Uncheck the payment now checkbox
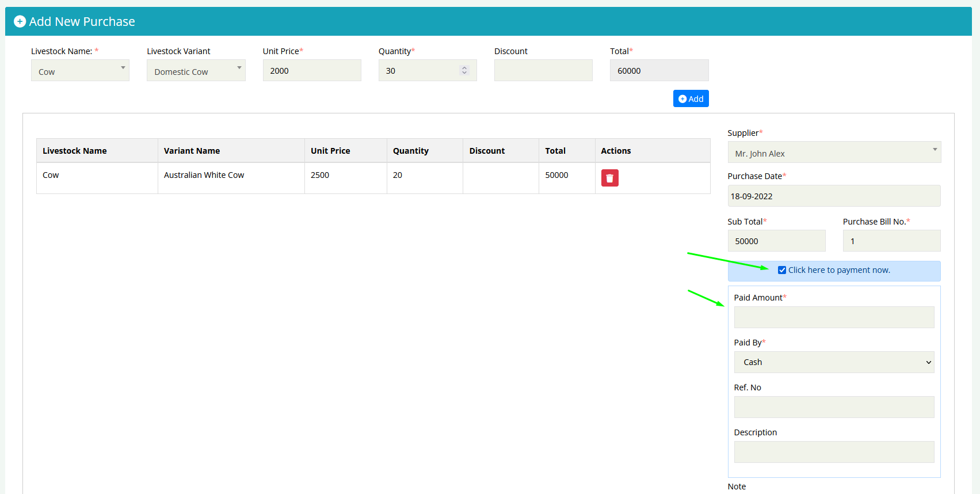 coord(781,270)
